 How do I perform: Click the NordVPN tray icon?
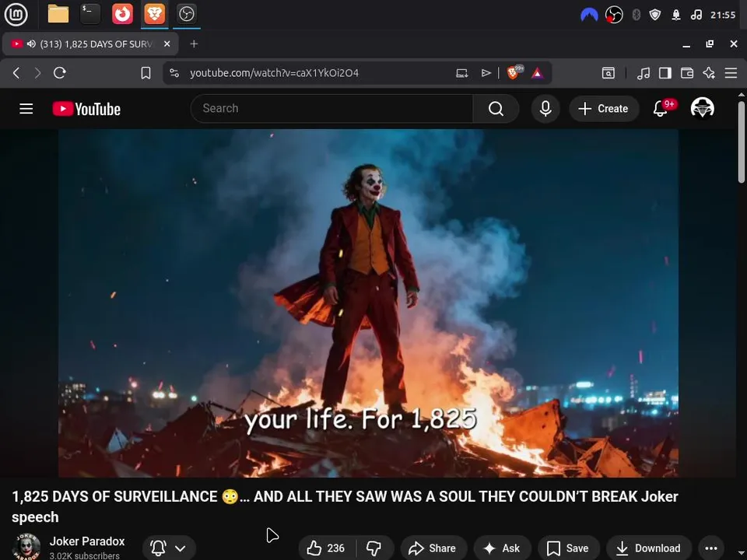click(x=589, y=15)
